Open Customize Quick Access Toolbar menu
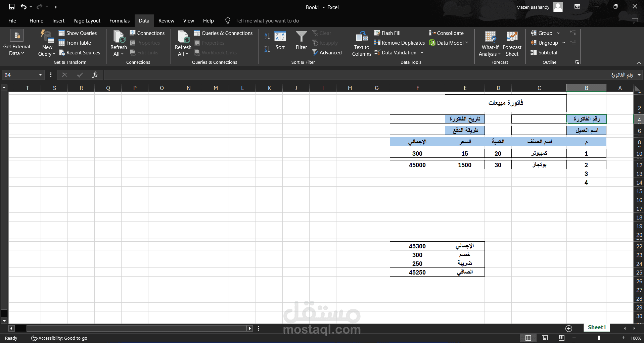 tap(55, 7)
